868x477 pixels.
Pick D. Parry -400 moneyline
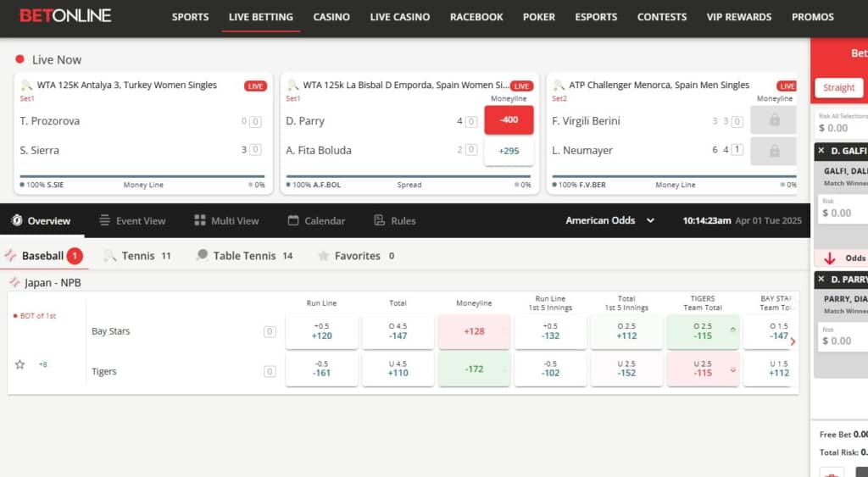pos(509,120)
